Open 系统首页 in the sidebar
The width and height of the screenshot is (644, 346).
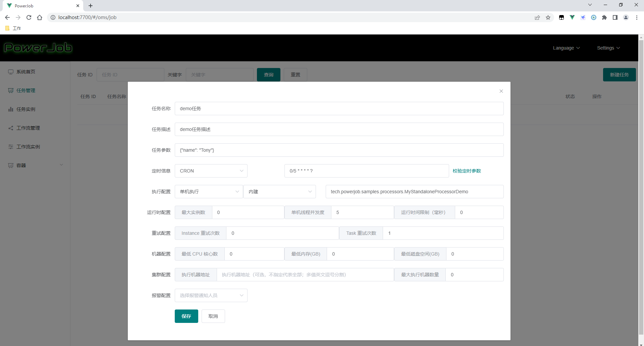[x=35, y=72]
